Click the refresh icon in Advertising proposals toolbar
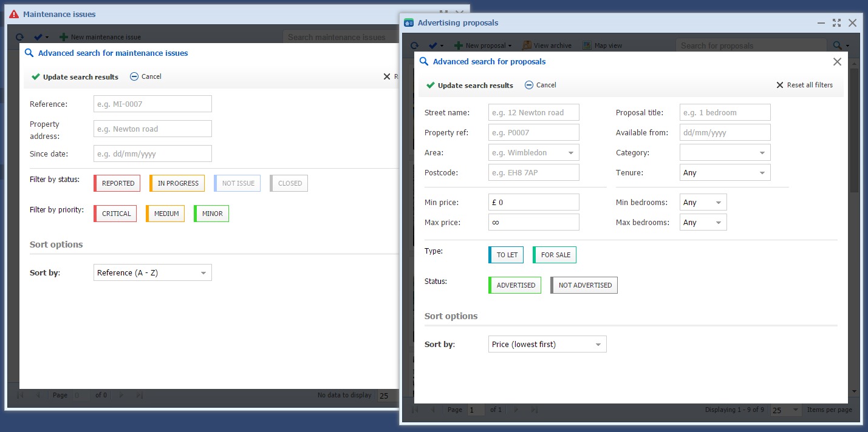The image size is (868, 432). pos(414,46)
